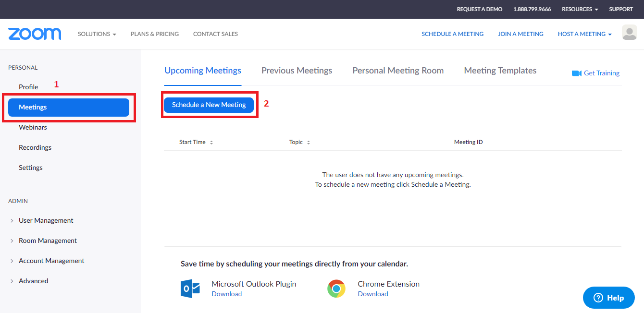
Task: Open Settings in the sidebar
Action: pos(31,168)
